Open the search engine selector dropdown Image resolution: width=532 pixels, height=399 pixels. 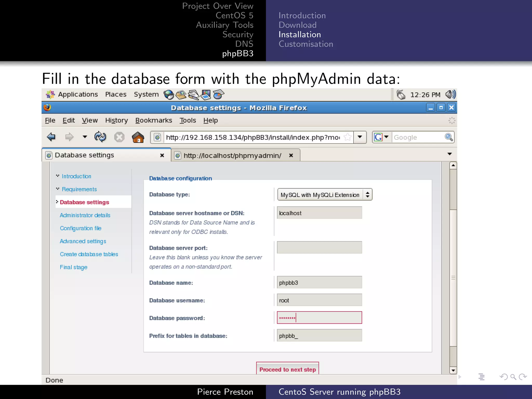(381, 137)
